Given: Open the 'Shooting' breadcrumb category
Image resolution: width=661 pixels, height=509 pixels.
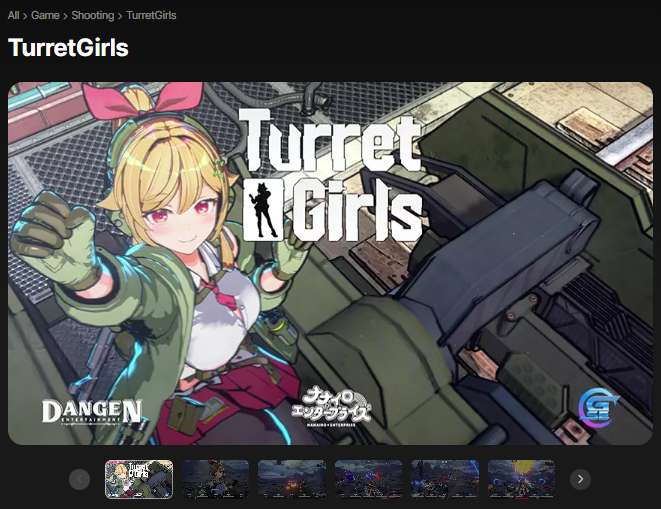Looking at the screenshot, I should click(92, 16).
